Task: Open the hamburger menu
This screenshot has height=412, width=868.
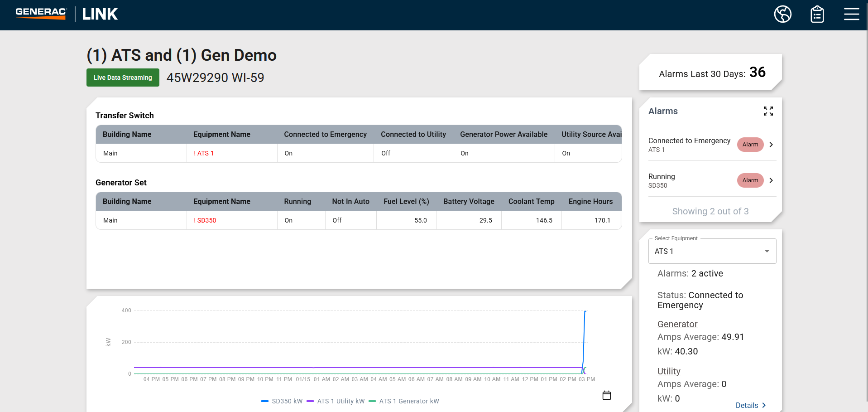Action: tap(851, 15)
